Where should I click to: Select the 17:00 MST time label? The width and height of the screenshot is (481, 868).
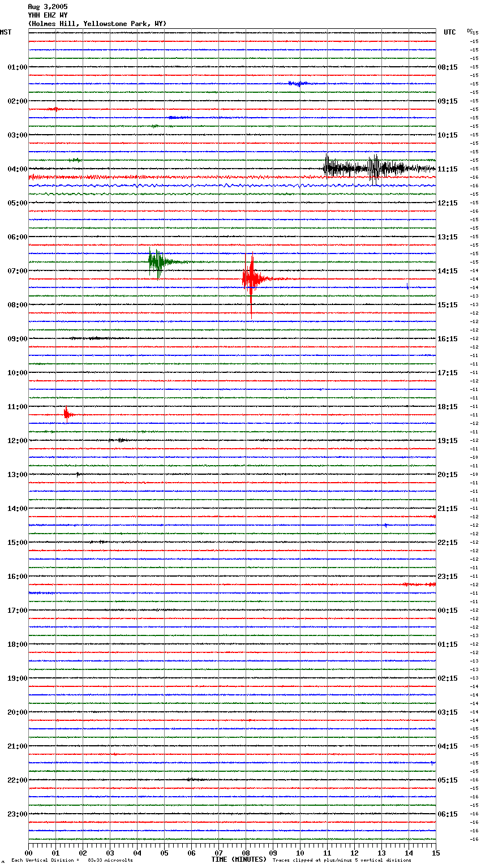click(x=18, y=611)
